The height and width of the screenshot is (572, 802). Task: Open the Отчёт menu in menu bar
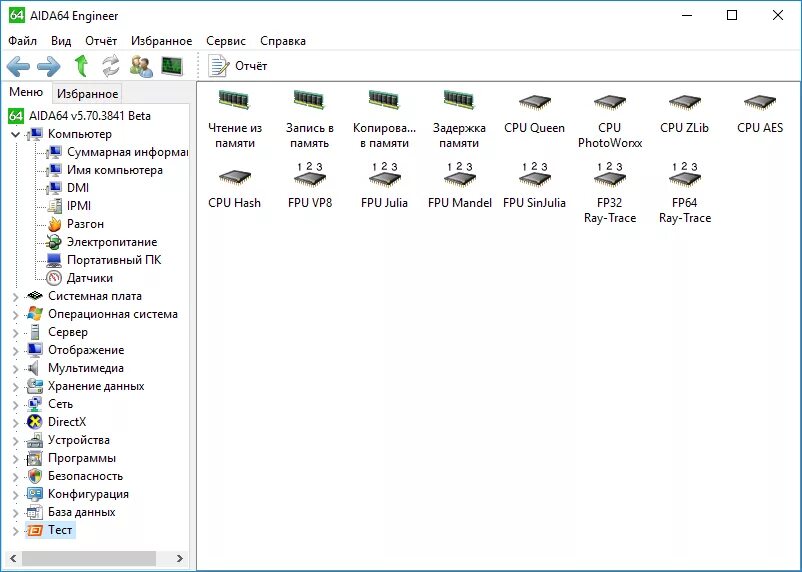(101, 41)
